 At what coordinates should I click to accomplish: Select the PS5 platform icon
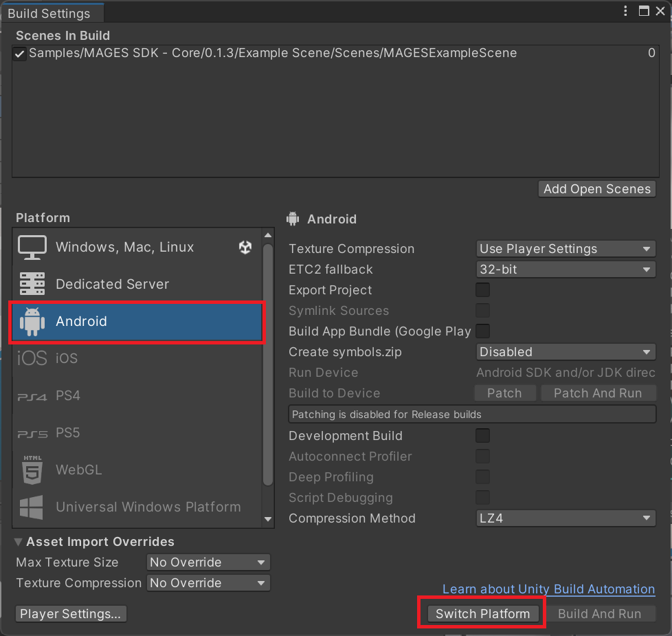[32, 432]
